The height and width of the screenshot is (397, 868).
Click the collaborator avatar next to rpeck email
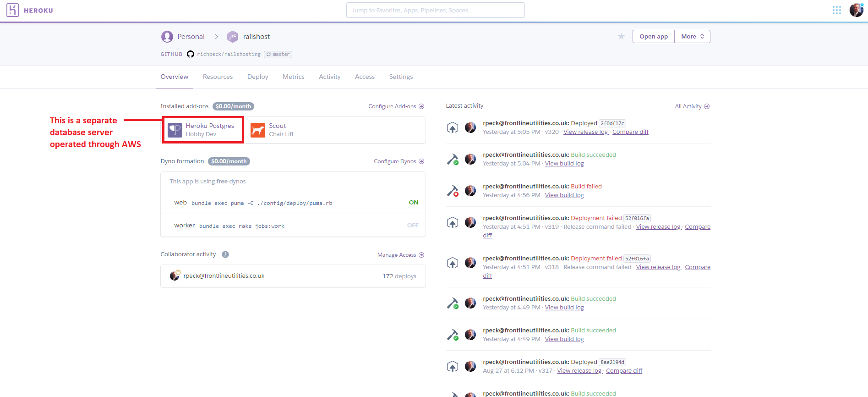[x=175, y=276]
